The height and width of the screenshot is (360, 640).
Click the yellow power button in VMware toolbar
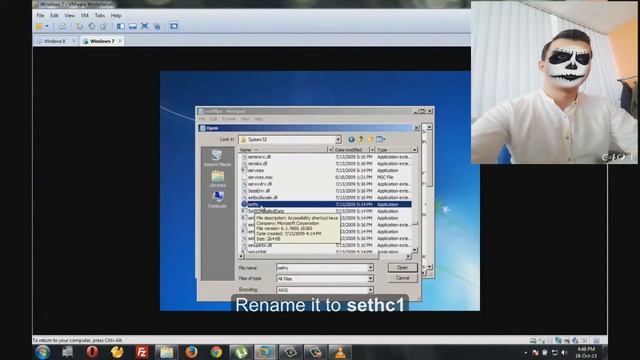pyautogui.click(x=39, y=26)
